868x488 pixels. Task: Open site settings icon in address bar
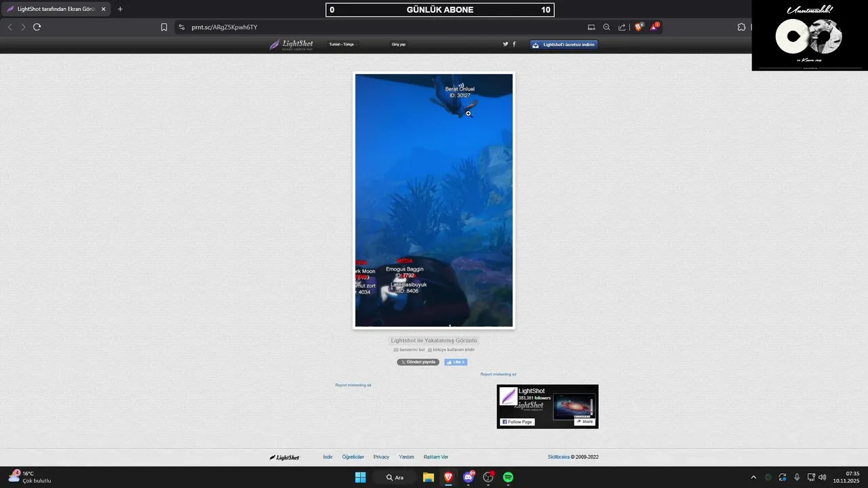click(181, 27)
